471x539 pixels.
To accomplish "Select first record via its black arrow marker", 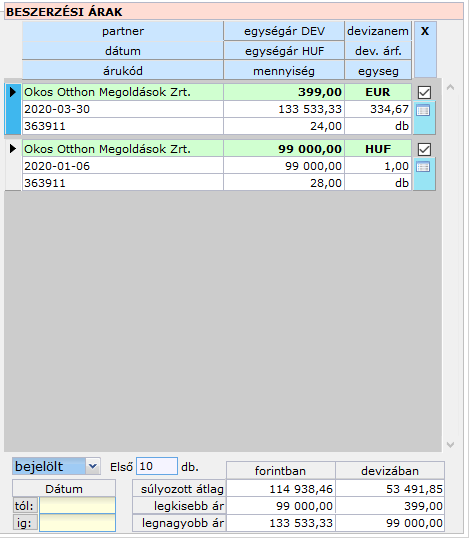I will pyautogui.click(x=13, y=92).
